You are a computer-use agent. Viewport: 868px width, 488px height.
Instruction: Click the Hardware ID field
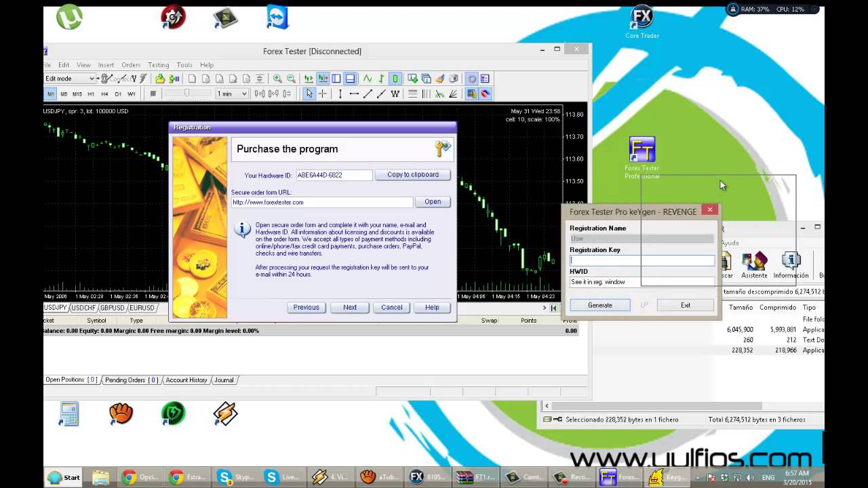point(334,175)
